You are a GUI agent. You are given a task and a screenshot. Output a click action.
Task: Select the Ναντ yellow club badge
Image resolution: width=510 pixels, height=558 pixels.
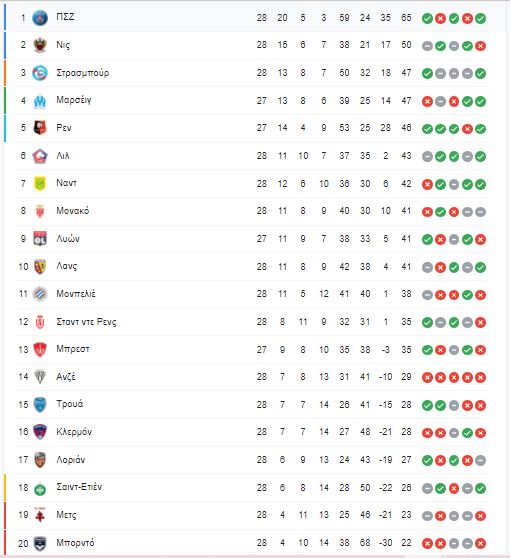pyautogui.click(x=40, y=184)
